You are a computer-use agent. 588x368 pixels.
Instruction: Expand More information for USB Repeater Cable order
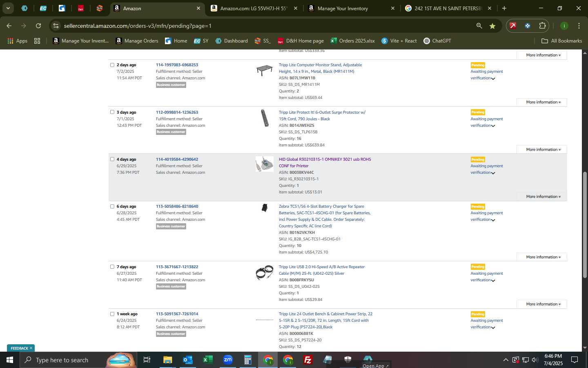(x=542, y=304)
